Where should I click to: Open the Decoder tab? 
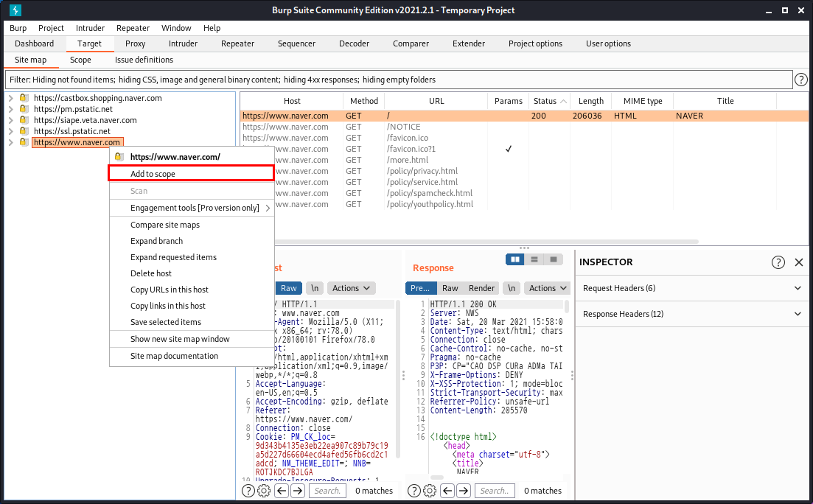coord(354,43)
